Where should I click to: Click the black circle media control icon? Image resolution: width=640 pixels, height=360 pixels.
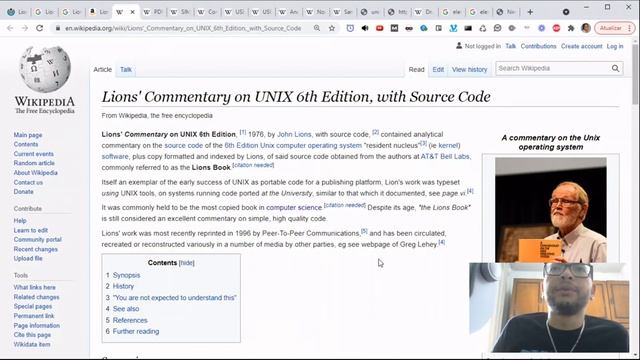pos(566,12)
